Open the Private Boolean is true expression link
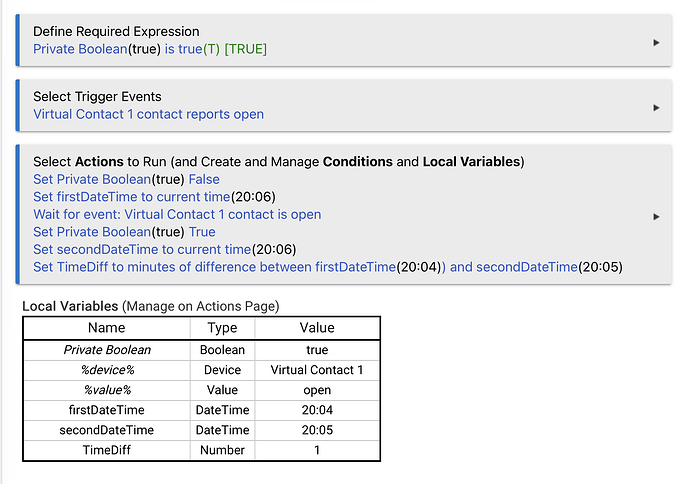The height and width of the screenshot is (484, 690). pyautogui.click(x=150, y=49)
